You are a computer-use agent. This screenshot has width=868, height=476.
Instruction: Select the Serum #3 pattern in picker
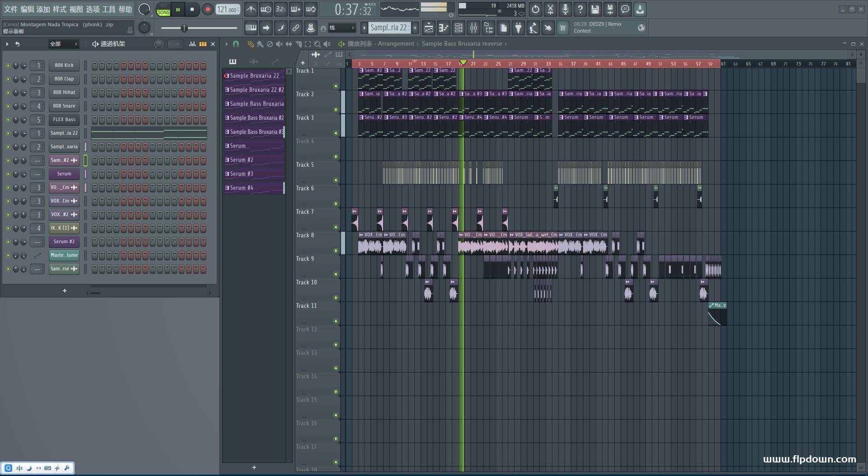[x=253, y=174]
